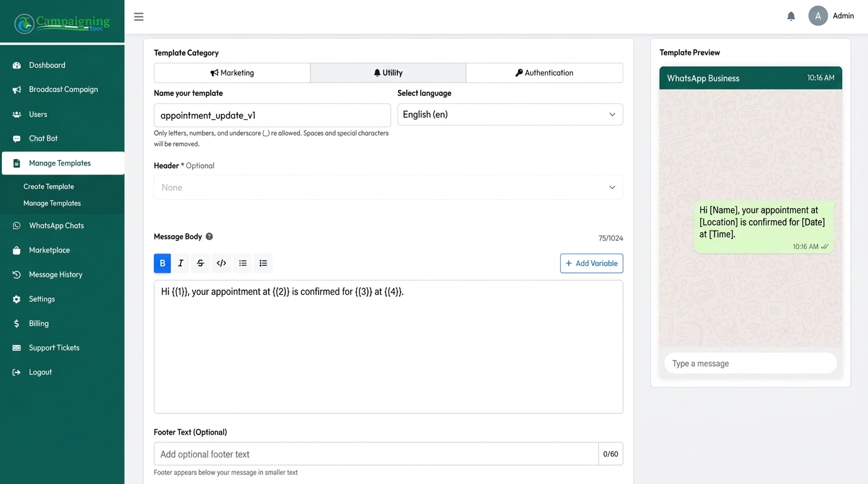This screenshot has width=868, height=484.
Task: Click the preview Type a message box
Action: 750,364
